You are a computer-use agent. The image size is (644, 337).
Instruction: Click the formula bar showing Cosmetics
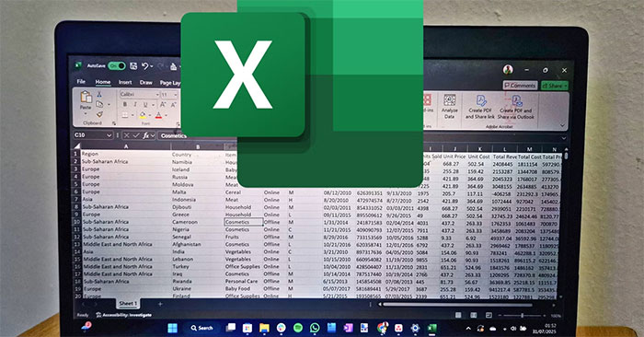pyautogui.click(x=174, y=135)
